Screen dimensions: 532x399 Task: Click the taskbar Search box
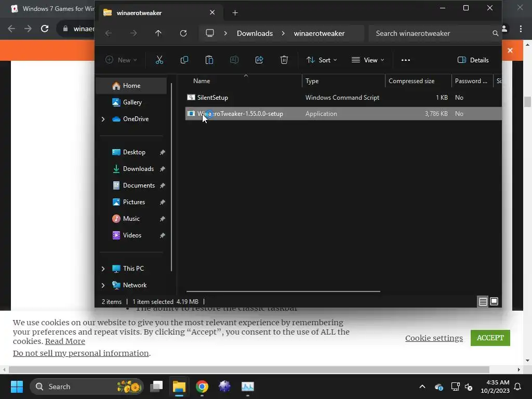[87, 387]
